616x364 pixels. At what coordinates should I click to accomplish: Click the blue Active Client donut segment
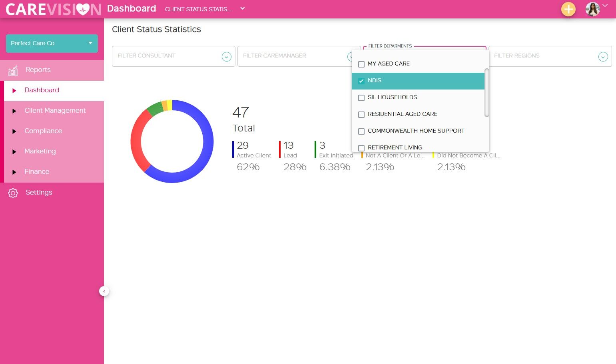(206, 154)
